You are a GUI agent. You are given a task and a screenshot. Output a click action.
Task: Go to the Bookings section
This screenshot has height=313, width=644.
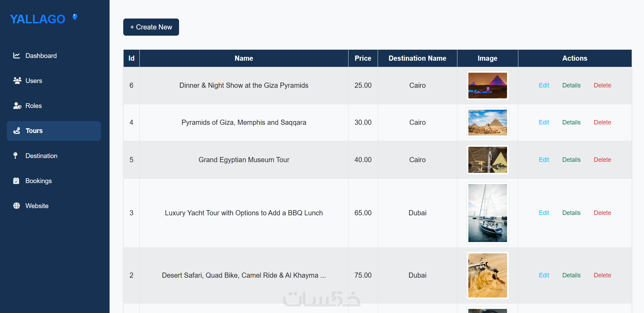coord(38,181)
